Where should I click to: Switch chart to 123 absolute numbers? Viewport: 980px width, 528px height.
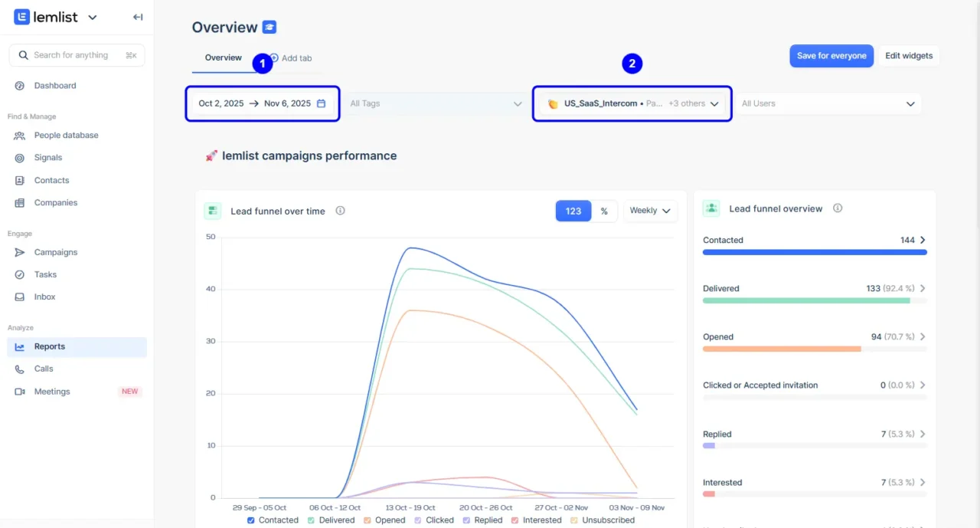[x=573, y=211]
